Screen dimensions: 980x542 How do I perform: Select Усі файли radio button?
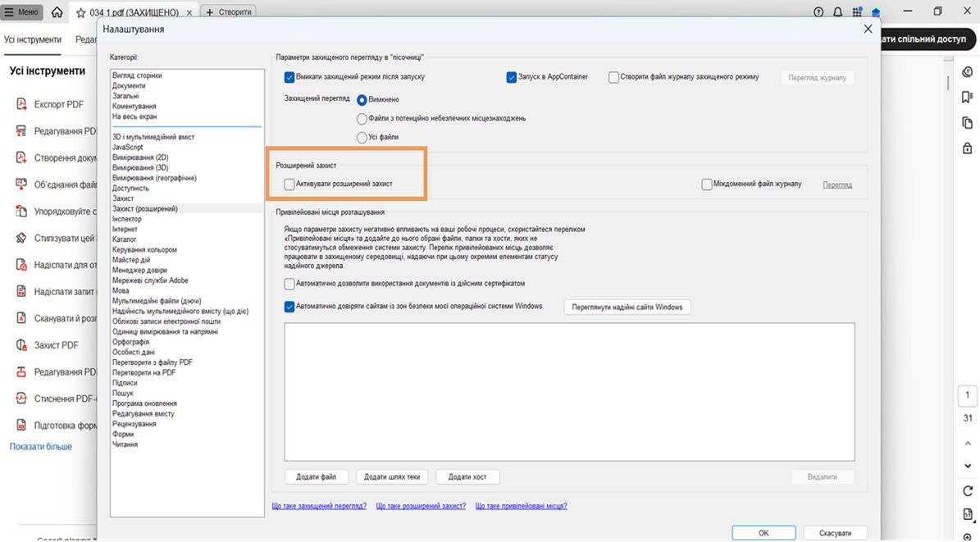tap(362, 138)
